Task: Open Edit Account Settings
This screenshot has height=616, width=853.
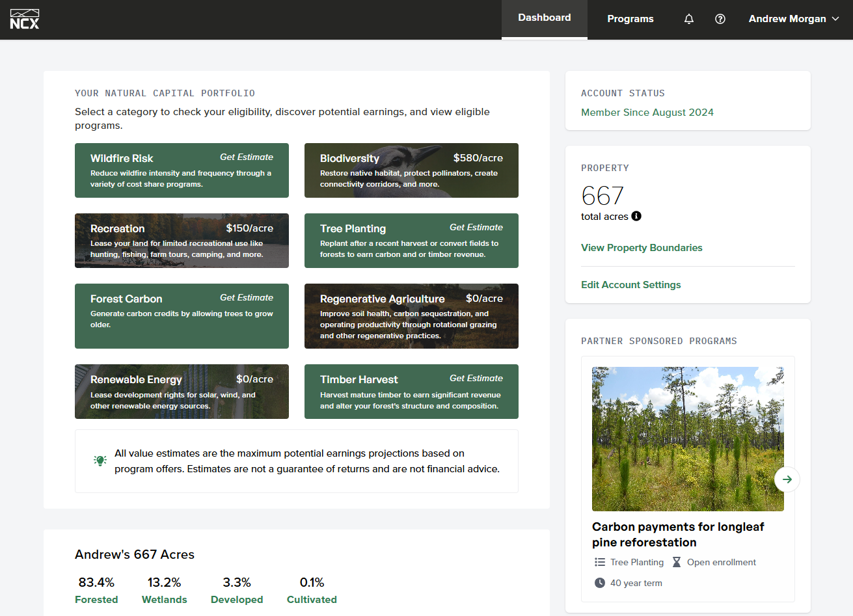Action: [x=630, y=285]
